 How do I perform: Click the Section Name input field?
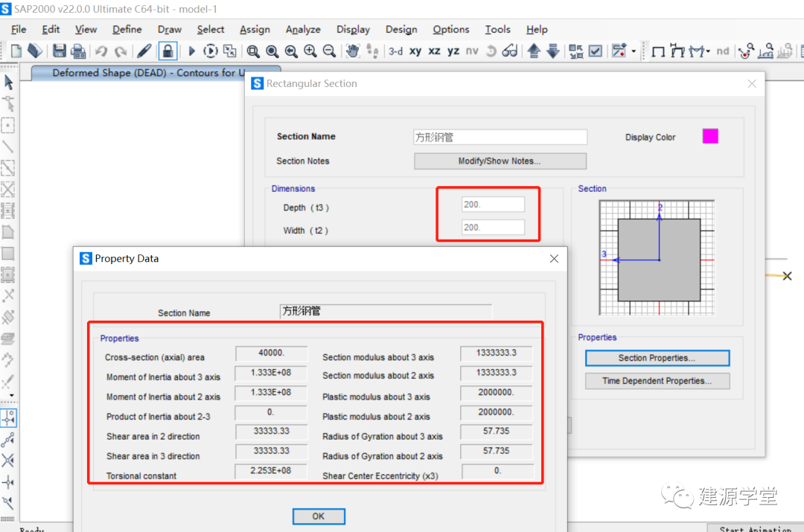[x=500, y=137]
